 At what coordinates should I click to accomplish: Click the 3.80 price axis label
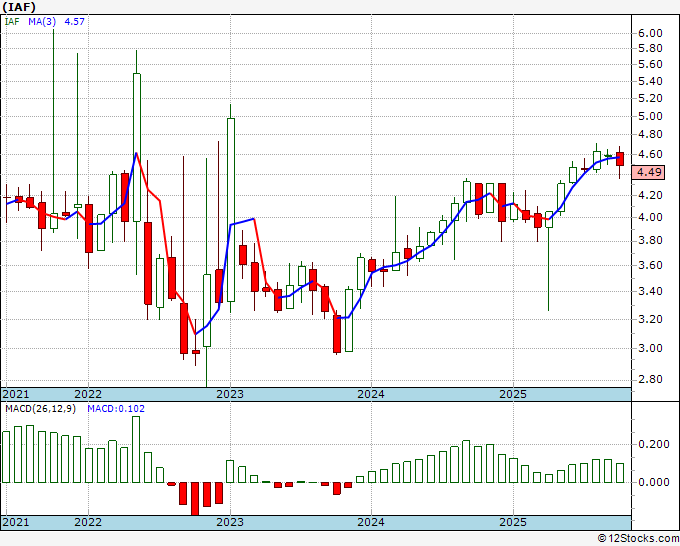pyautogui.click(x=650, y=240)
